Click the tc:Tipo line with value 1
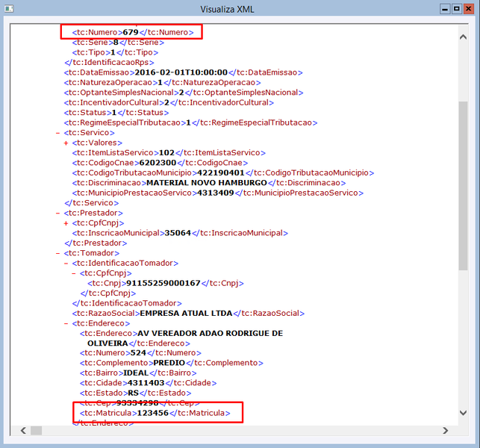The image size is (480, 448). (115, 52)
